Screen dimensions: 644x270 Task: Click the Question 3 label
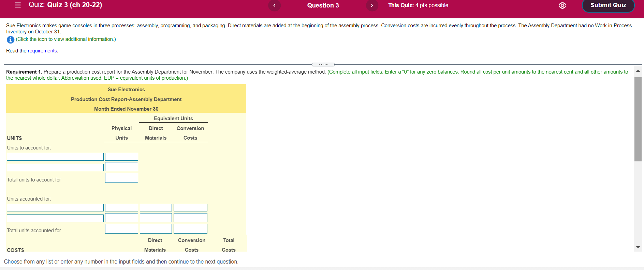point(323,5)
